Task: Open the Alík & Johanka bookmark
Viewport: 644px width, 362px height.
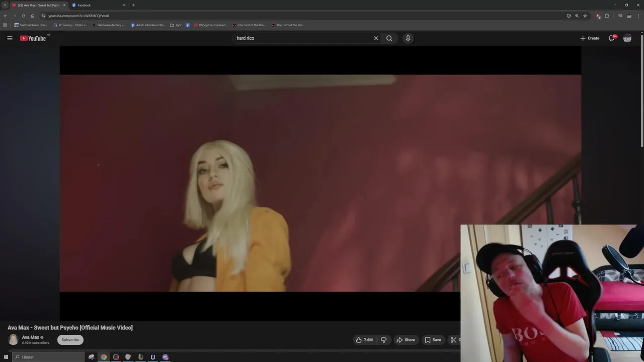Action: (x=148, y=25)
